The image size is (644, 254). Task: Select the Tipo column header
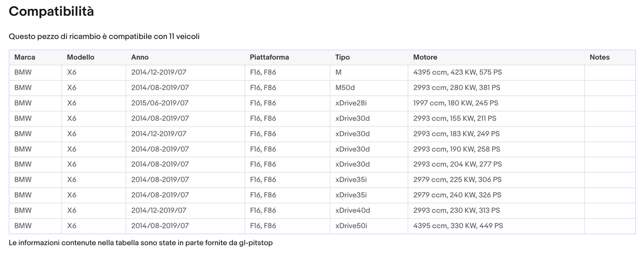pos(342,57)
